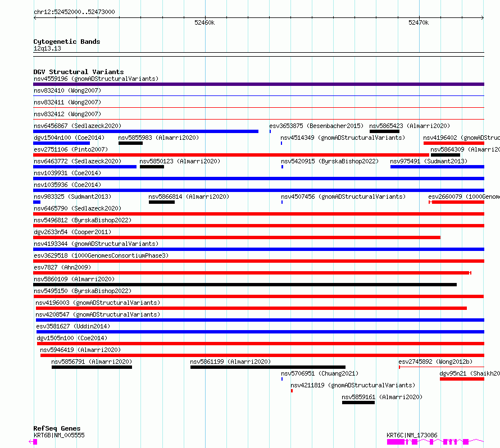This screenshot has width=500, height=448.
Task: Click the red bar under dgv95n21
Action: (x=462, y=379)
